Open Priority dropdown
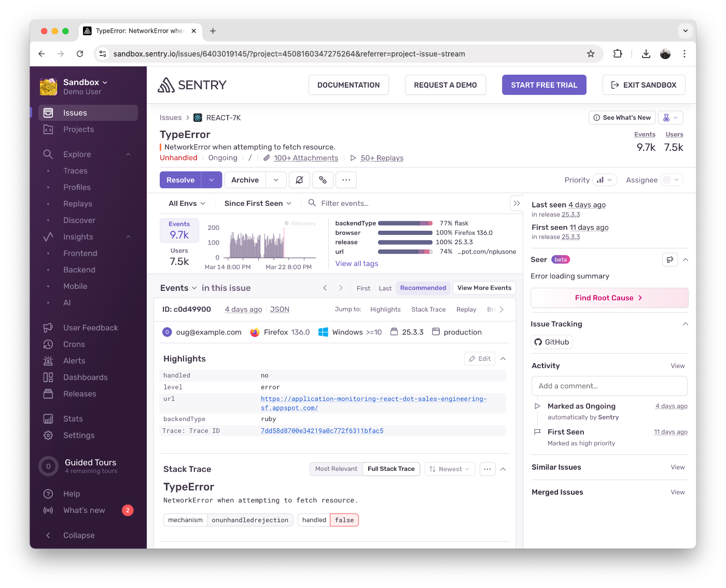The height and width of the screenshot is (588, 726). click(605, 180)
